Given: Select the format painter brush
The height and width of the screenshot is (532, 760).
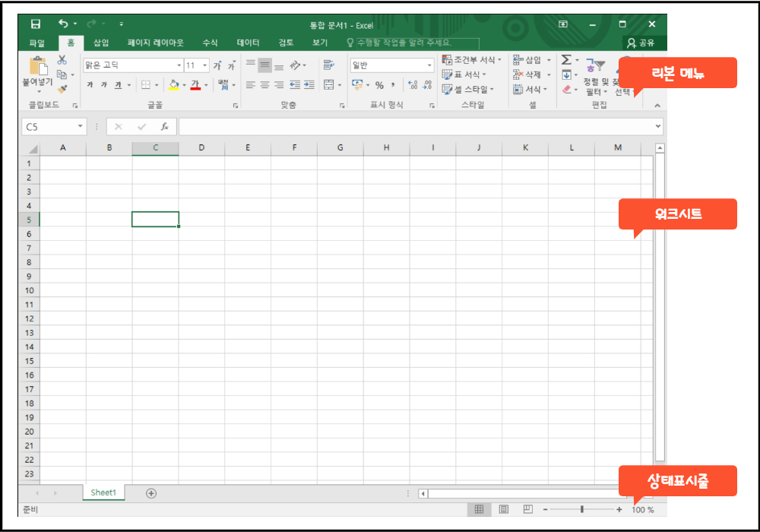Looking at the screenshot, I should click(x=62, y=89).
